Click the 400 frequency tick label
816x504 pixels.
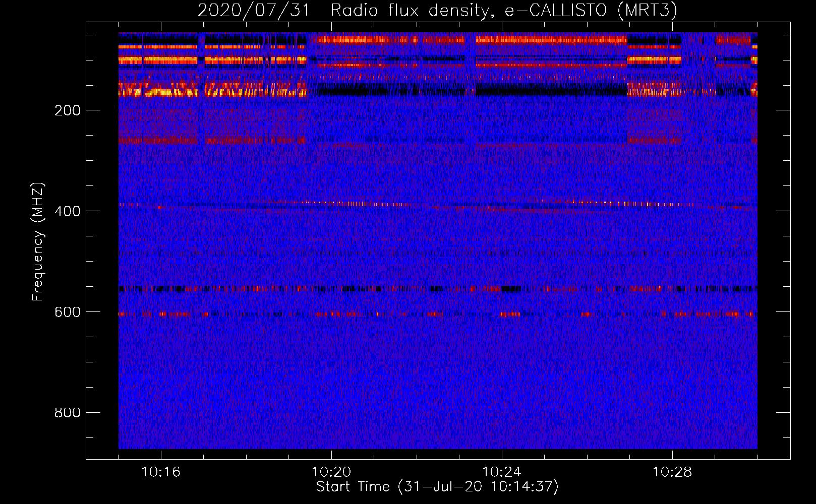(68, 211)
